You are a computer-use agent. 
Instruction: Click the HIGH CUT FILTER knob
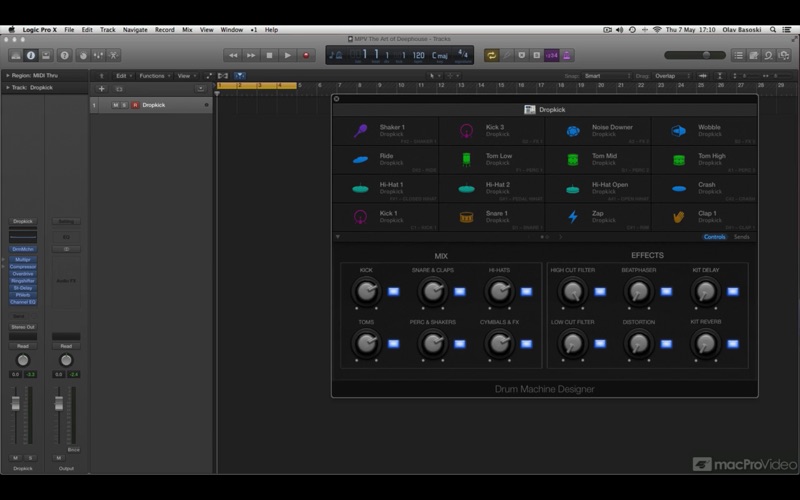[572, 292]
